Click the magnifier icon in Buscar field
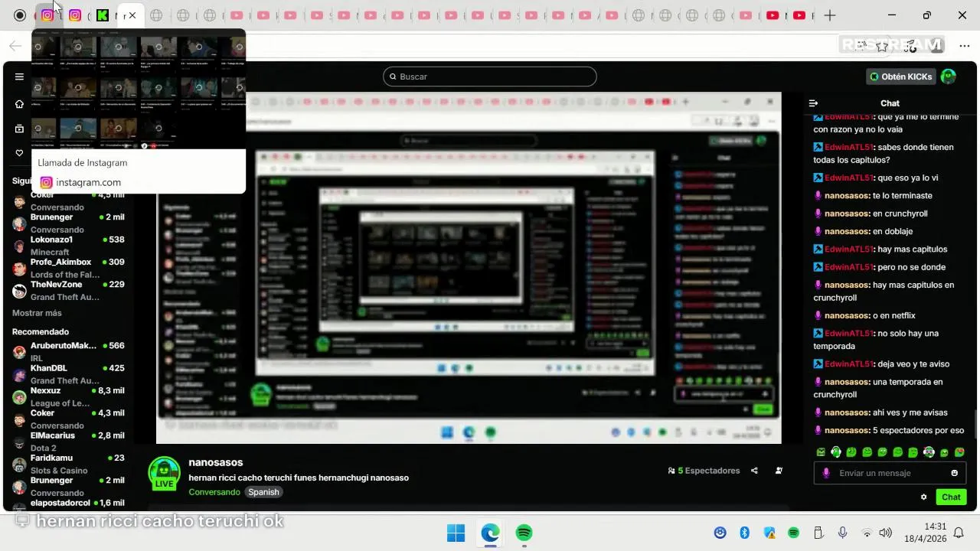The width and height of the screenshot is (980, 551). pyautogui.click(x=393, y=77)
